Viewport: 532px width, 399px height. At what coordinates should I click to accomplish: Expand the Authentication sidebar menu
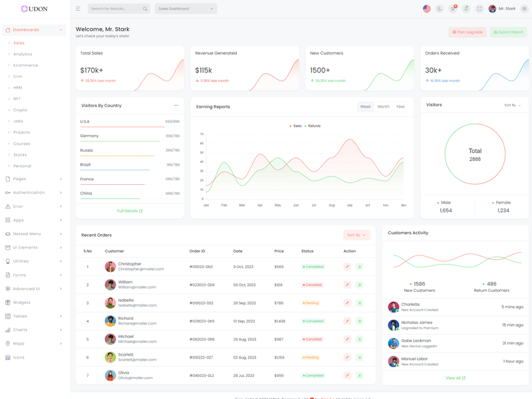(34, 193)
